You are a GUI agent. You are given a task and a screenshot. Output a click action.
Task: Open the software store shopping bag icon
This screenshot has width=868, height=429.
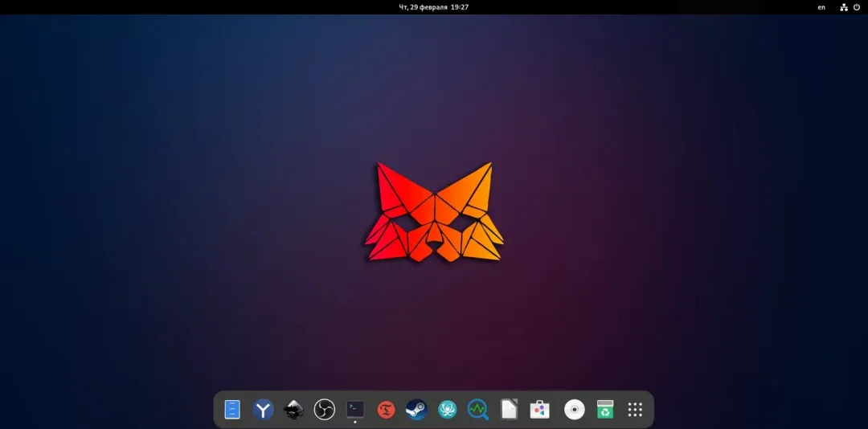tap(540, 410)
